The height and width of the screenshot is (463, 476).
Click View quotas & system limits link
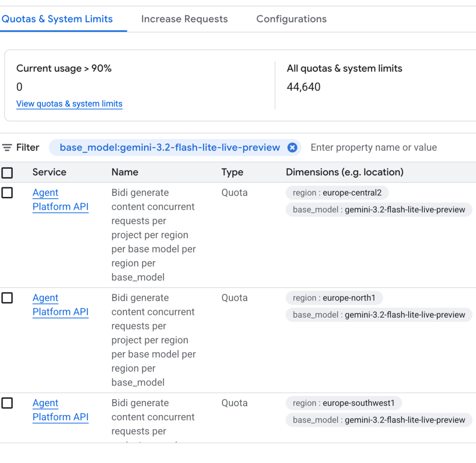pos(69,104)
